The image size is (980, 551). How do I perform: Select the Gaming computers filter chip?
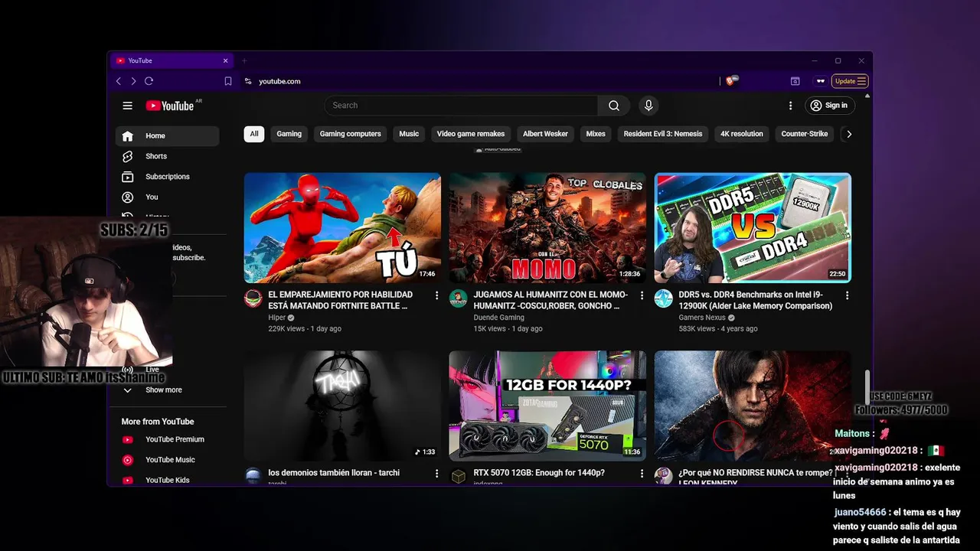350,134
